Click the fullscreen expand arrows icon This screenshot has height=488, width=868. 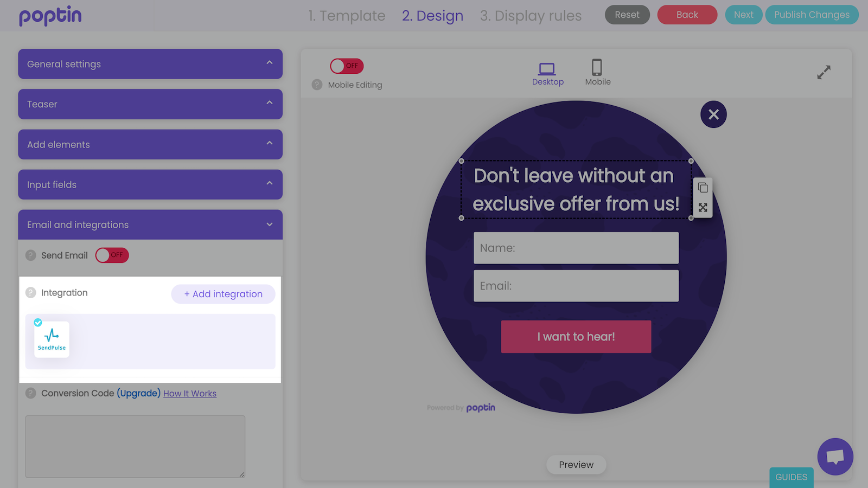[x=824, y=72]
